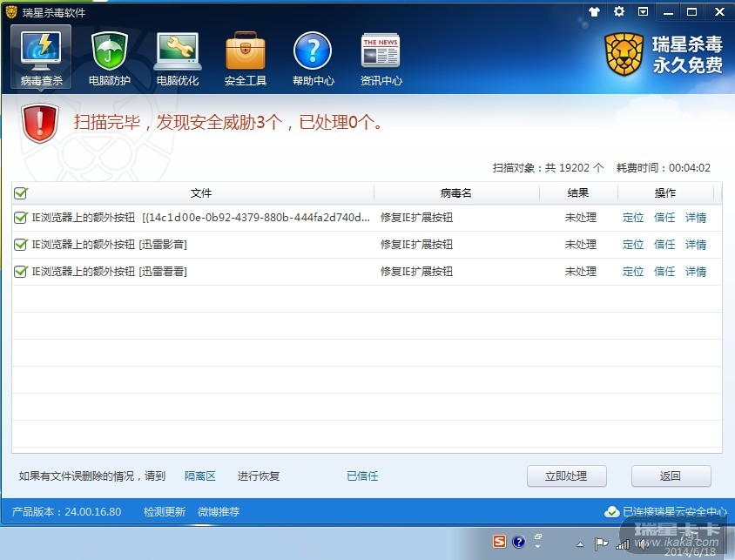735x560 pixels.
Task: Click the 文件 column header
Action: [x=201, y=193]
